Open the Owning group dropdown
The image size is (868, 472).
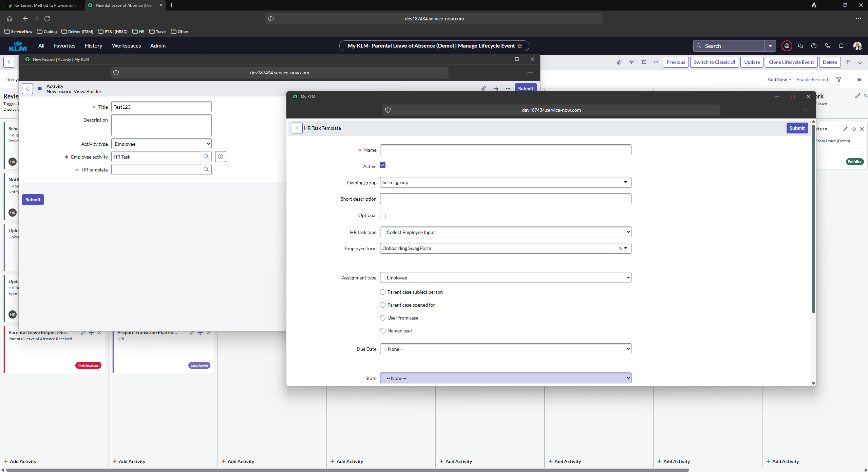tap(506, 182)
